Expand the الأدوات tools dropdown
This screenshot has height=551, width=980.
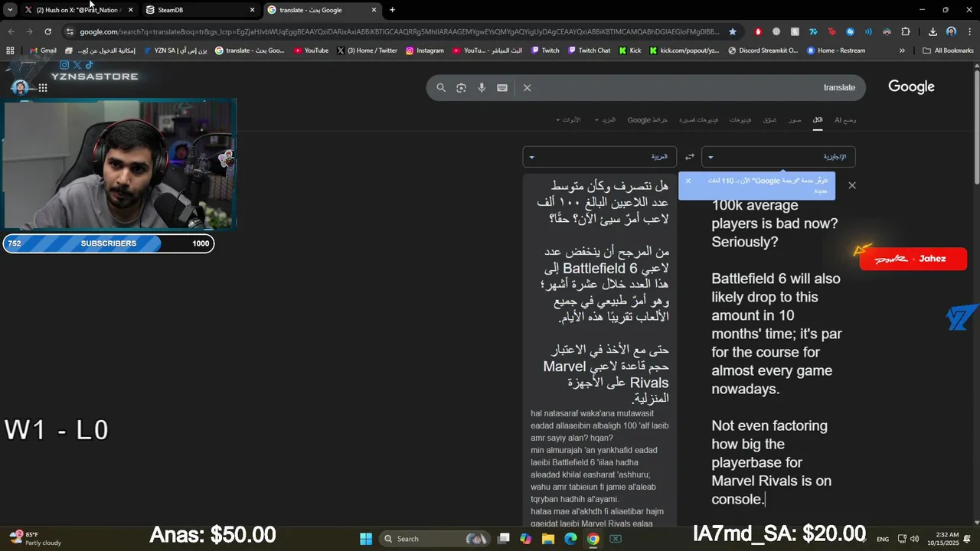[x=568, y=120]
